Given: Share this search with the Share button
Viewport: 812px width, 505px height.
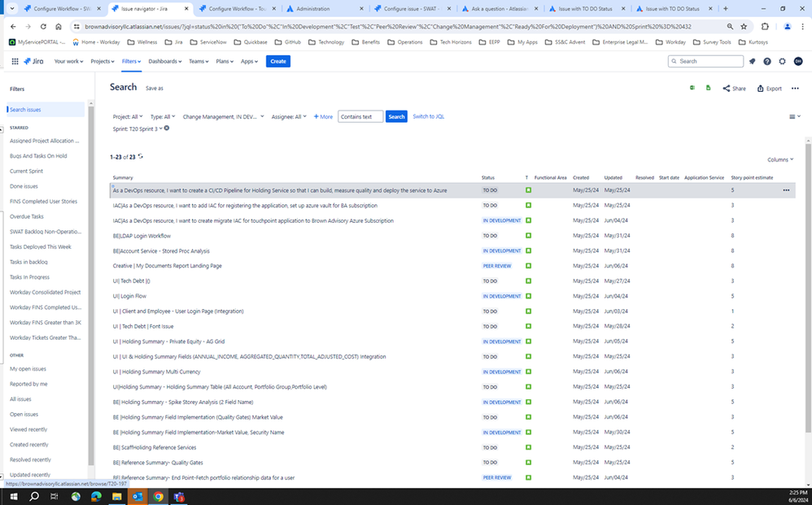Looking at the screenshot, I should [735, 89].
